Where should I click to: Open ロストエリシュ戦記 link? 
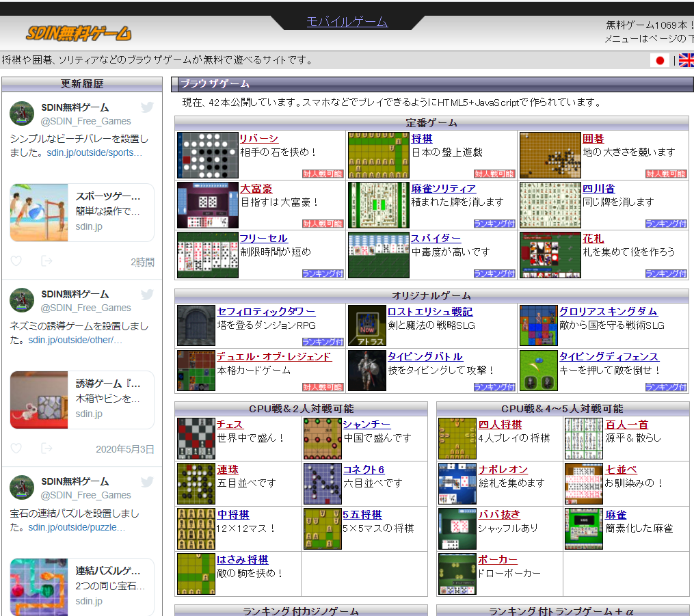pyautogui.click(x=430, y=312)
